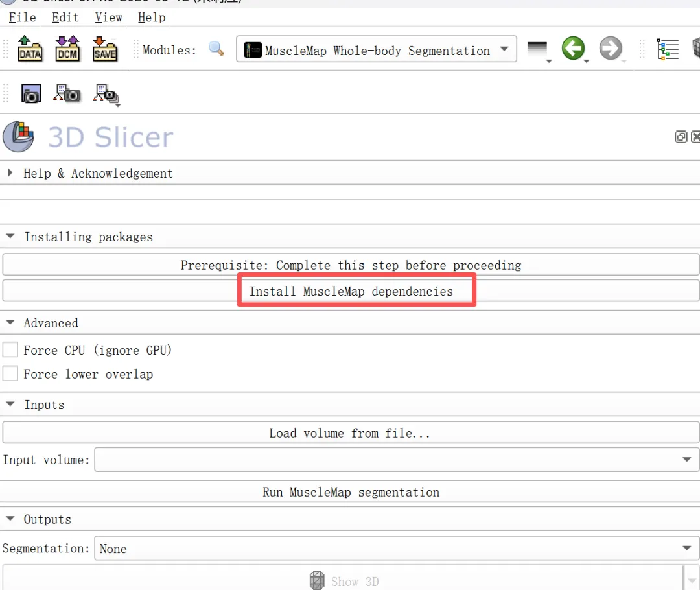The width and height of the screenshot is (700, 590).
Task: Open the MuscleMap module selector dropdown
Action: click(x=377, y=49)
